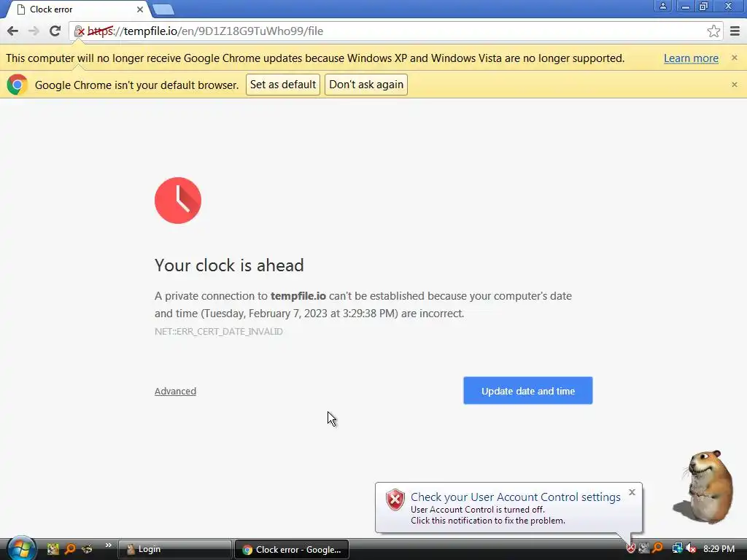Screen dimensions: 747x560
Task: Click the magnifier search quick launch icon
Action: pos(70,549)
